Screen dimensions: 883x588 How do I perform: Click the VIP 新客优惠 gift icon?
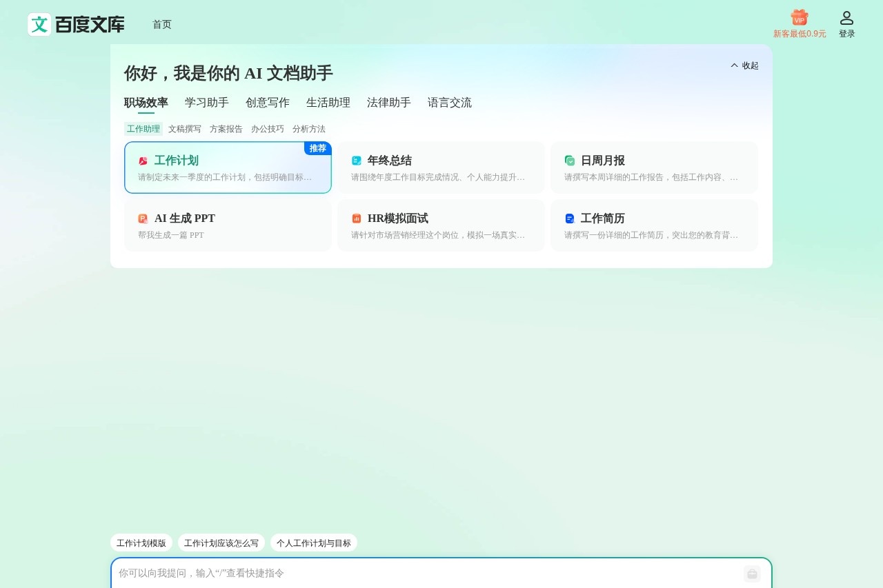(x=799, y=19)
